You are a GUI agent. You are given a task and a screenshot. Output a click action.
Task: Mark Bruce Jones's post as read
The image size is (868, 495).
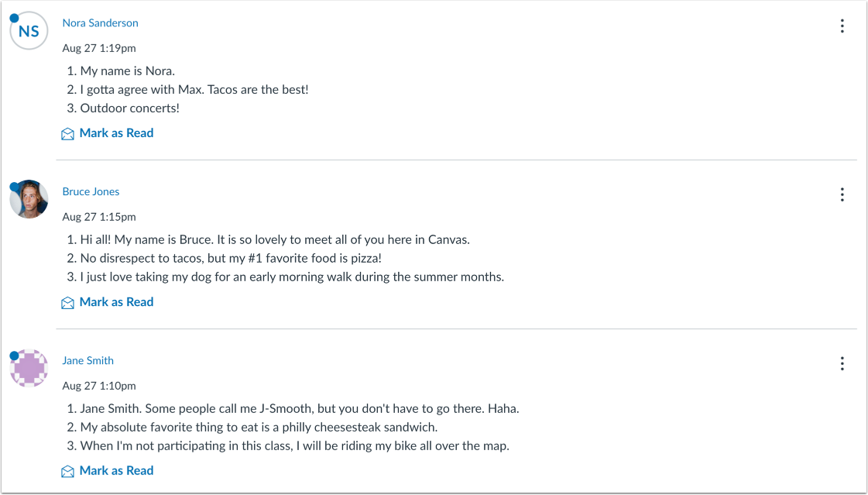[116, 302]
